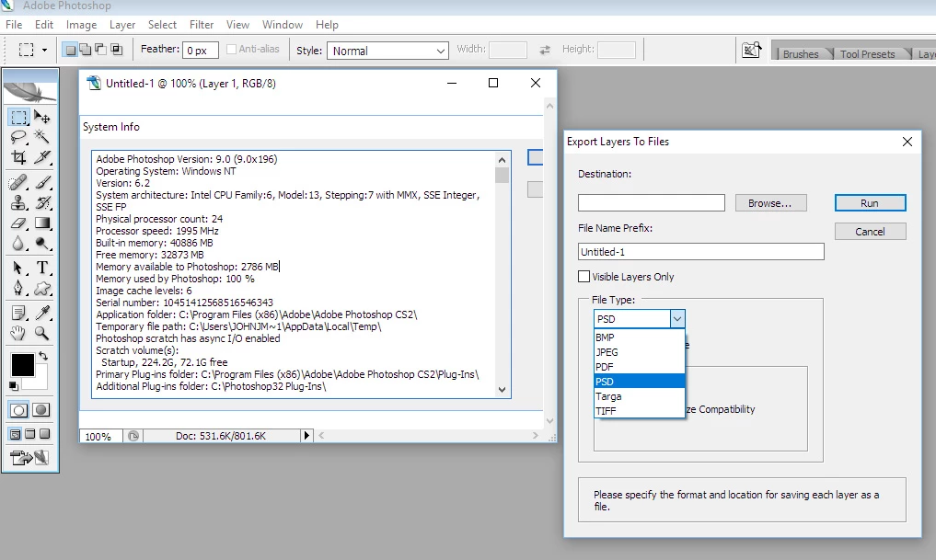The width and height of the screenshot is (936, 560).
Task: Open the Window menu
Action: (x=283, y=25)
